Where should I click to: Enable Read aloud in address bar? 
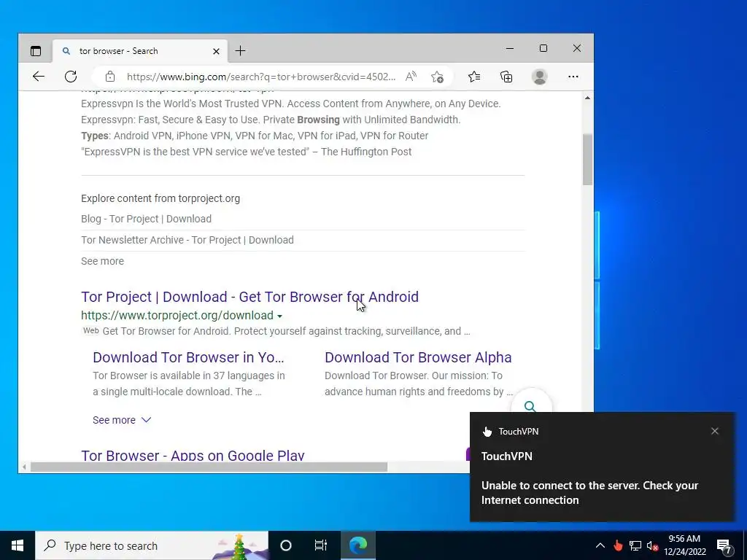(411, 76)
